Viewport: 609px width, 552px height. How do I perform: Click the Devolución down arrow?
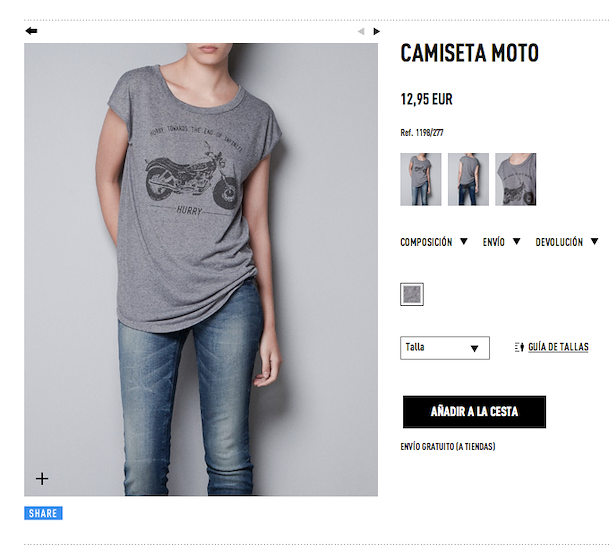(x=594, y=241)
